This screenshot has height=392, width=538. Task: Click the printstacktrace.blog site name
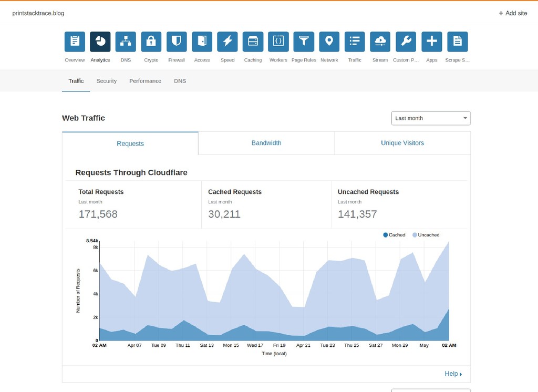[38, 13]
